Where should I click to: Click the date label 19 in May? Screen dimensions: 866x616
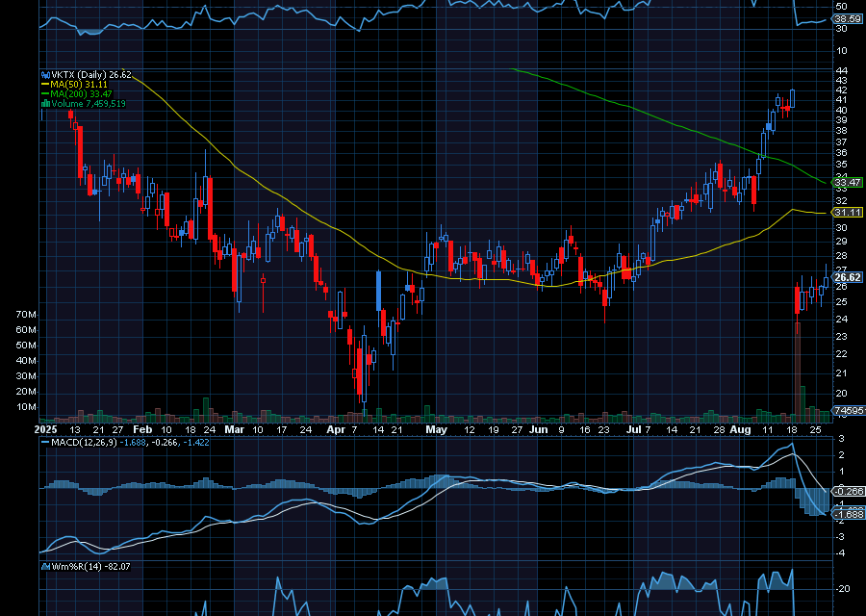[x=494, y=430]
